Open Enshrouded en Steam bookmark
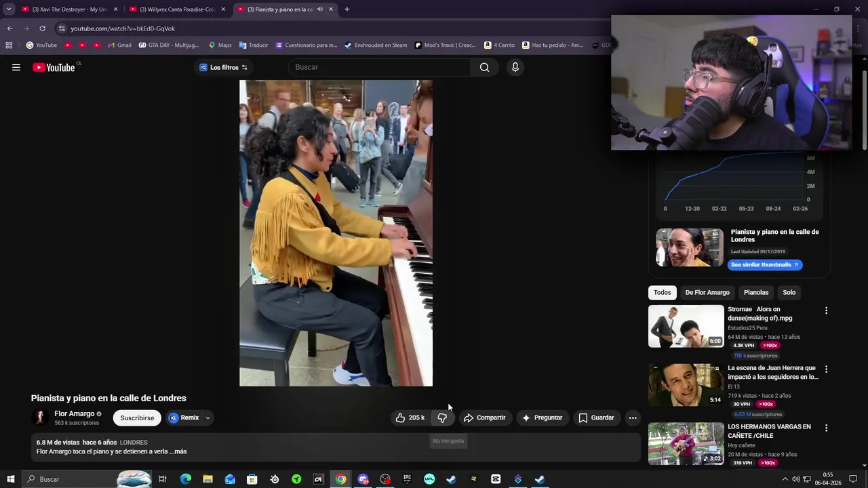This screenshot has height=488, width=868. [x=376, y=45]
